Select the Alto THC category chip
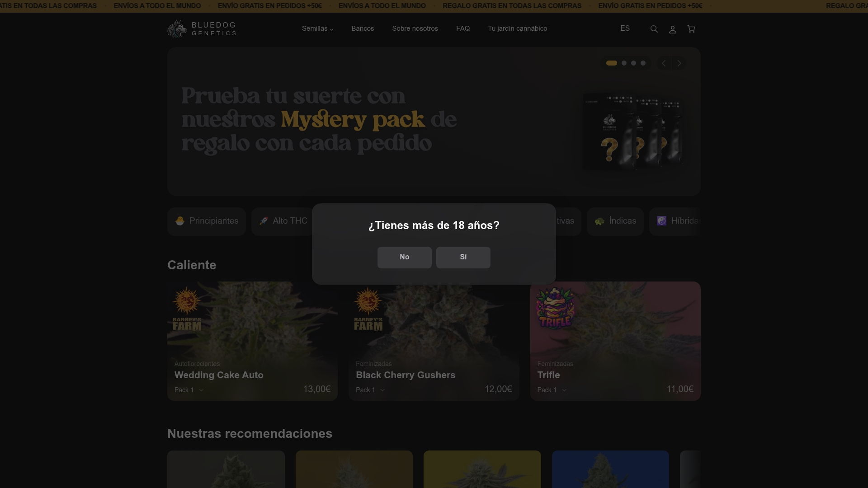 [282, 221]
